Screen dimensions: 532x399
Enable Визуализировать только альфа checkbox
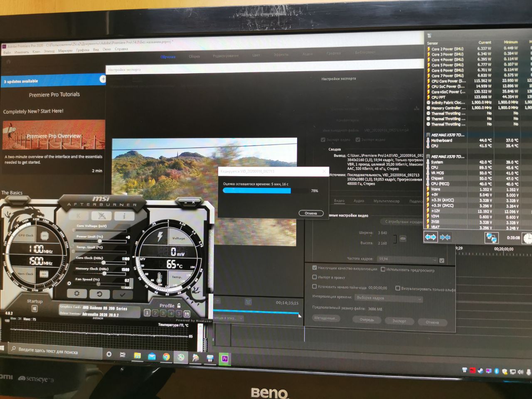(x=398, y=288)
